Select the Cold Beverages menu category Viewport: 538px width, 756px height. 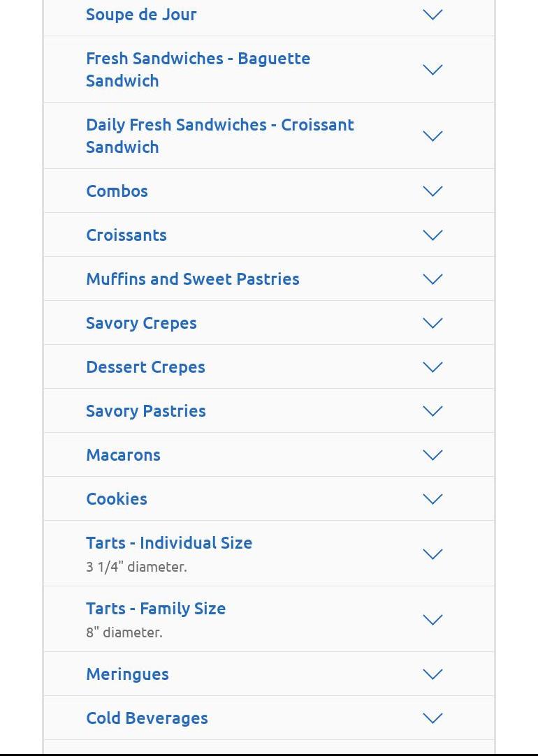(x=147, y=718)
